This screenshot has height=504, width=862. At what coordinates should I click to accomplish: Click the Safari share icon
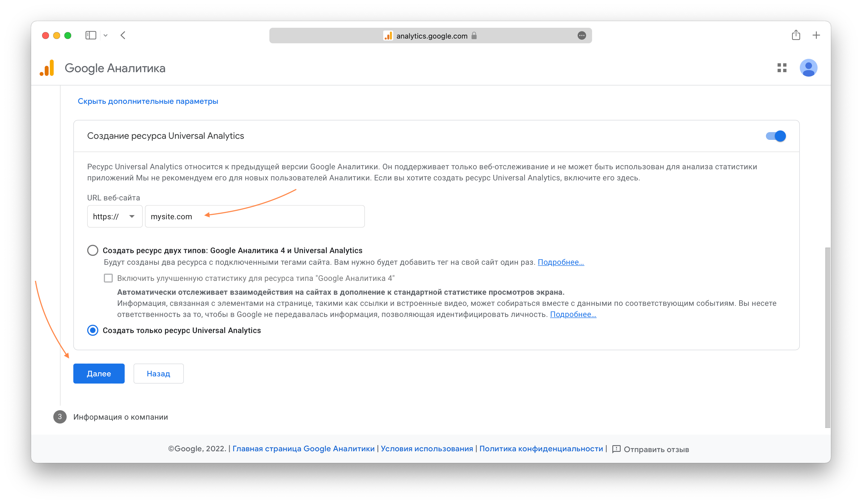(x=796, y=35)
